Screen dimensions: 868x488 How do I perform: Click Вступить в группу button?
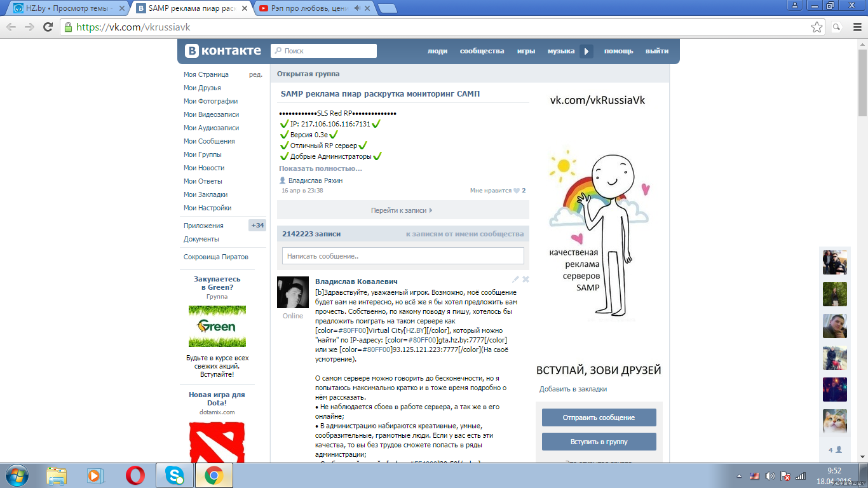coord(599,442)
